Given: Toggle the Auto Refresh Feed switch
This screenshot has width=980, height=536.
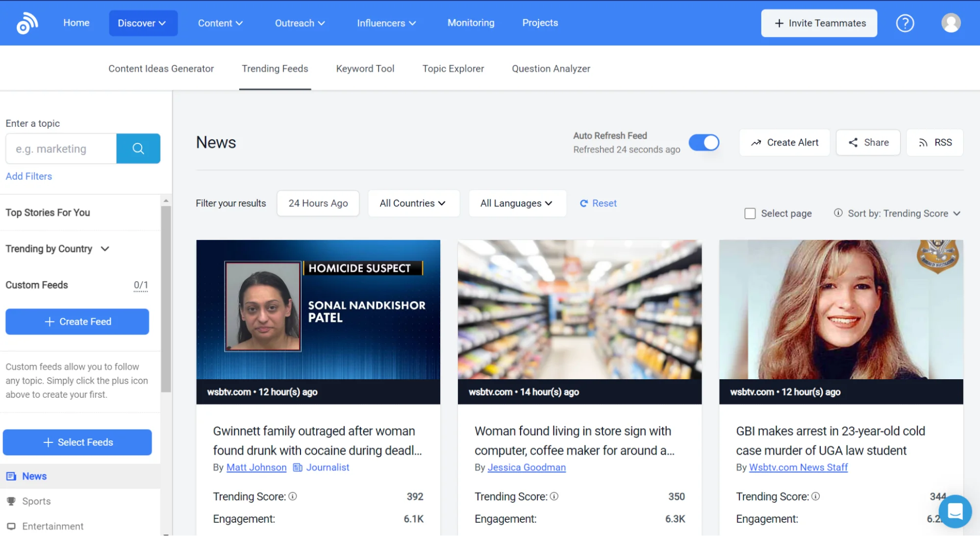Looking at the screenshot, I should pyautogui.click(x=704, y=143).
